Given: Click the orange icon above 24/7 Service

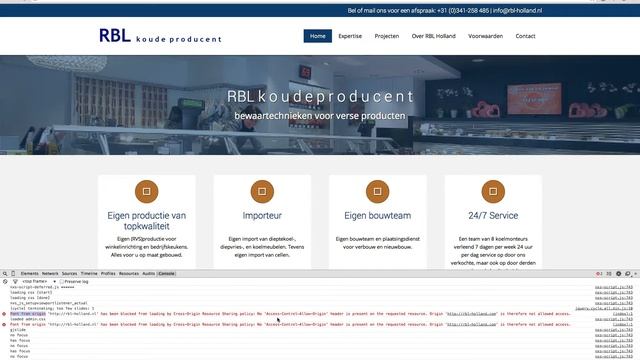Looking at the screenshot, I should [x=493, y=191].
